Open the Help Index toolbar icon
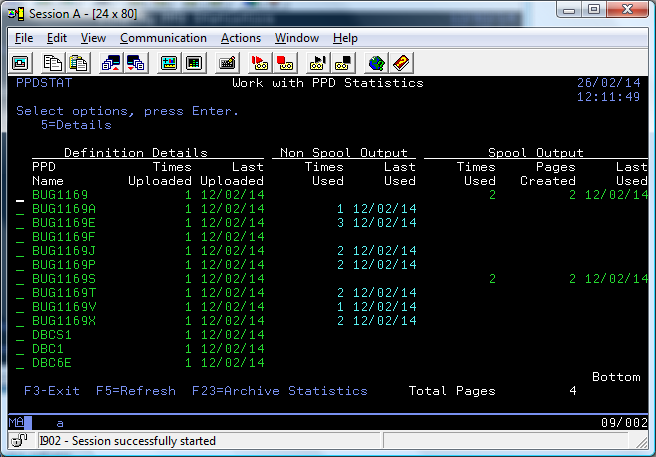656x457 pixels. [400, 63]
